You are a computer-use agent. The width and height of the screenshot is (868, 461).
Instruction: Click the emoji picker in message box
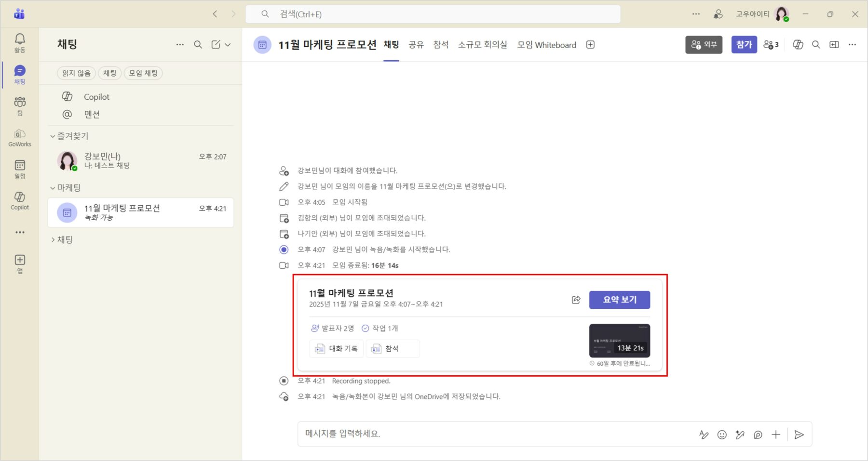click(x=721, y=435)
